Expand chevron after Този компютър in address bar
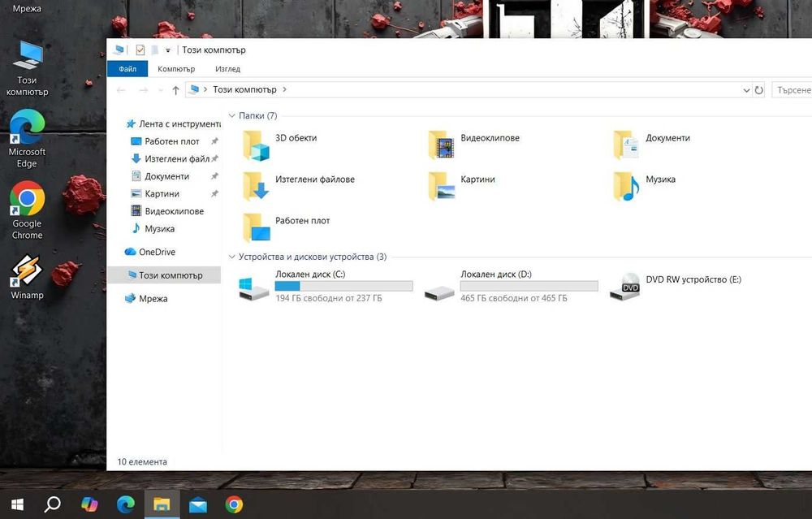Screen dimensions: 812x519 click(284, 89)
